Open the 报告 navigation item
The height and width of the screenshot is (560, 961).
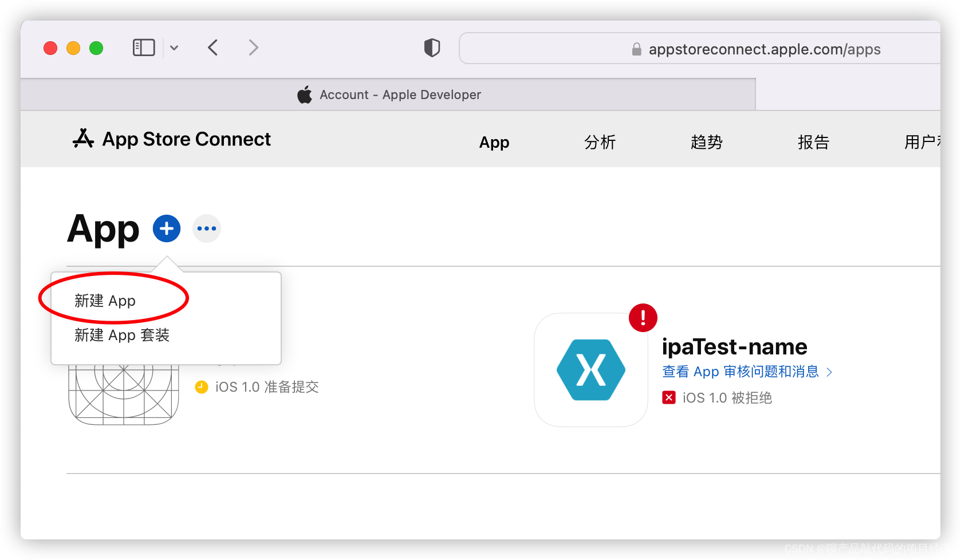pos(813,142)
